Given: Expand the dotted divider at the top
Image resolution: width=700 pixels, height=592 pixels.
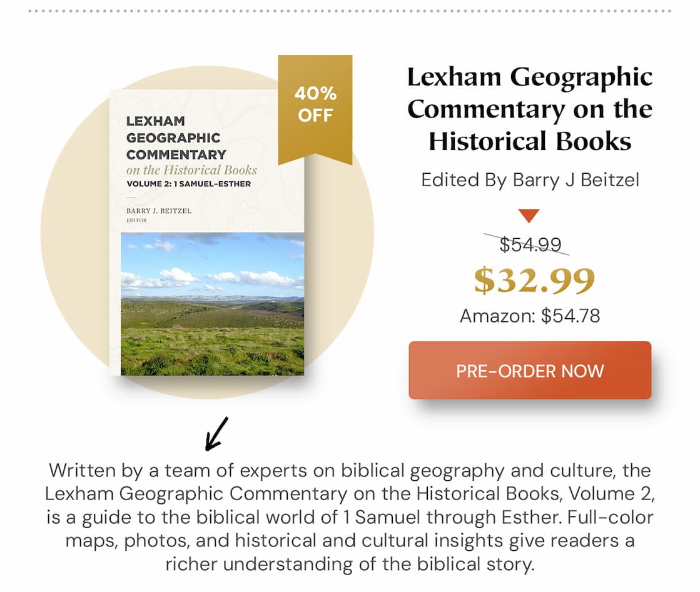Looking at the screenshot, I should (350, 10).
